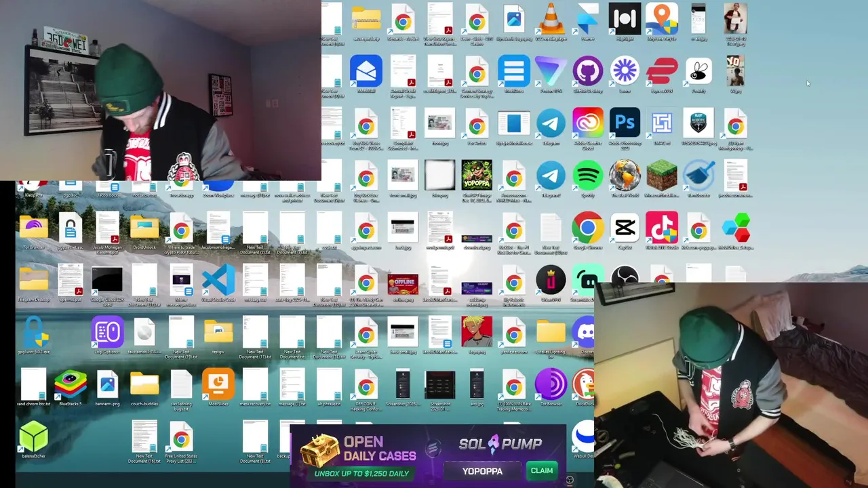Image resolution: width=868 pixels, height=488 pixels.
Task: Launch the TikTok LIVE Studio shortcut
Action: tap(661, 228)
